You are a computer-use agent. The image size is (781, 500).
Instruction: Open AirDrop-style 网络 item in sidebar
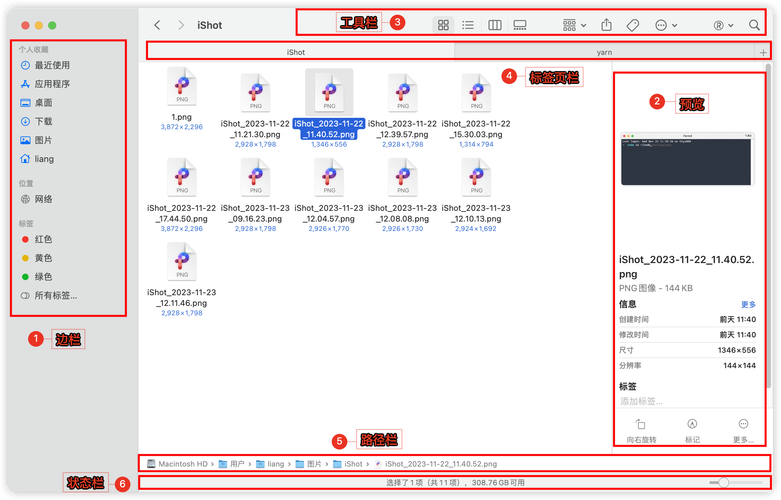[x=43, y=199]
